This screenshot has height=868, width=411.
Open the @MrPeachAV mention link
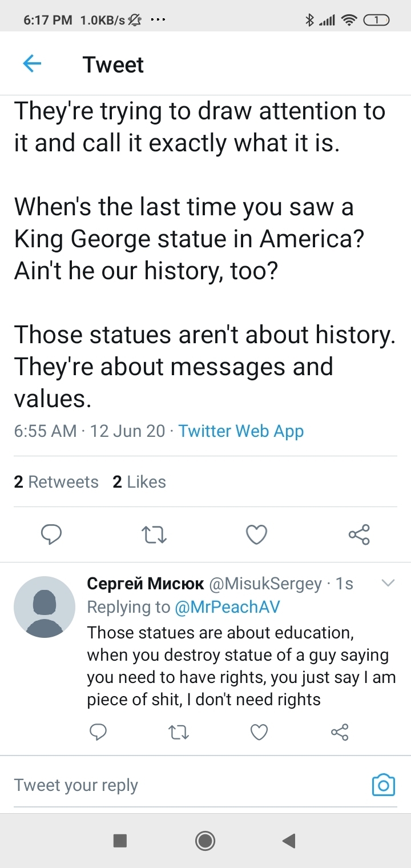(x=226, y=607)
